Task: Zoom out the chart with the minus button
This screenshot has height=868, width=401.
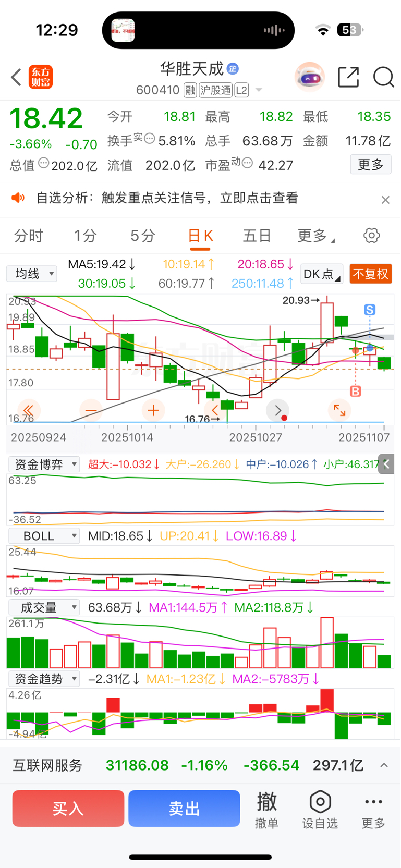Action: pos(91,410)
